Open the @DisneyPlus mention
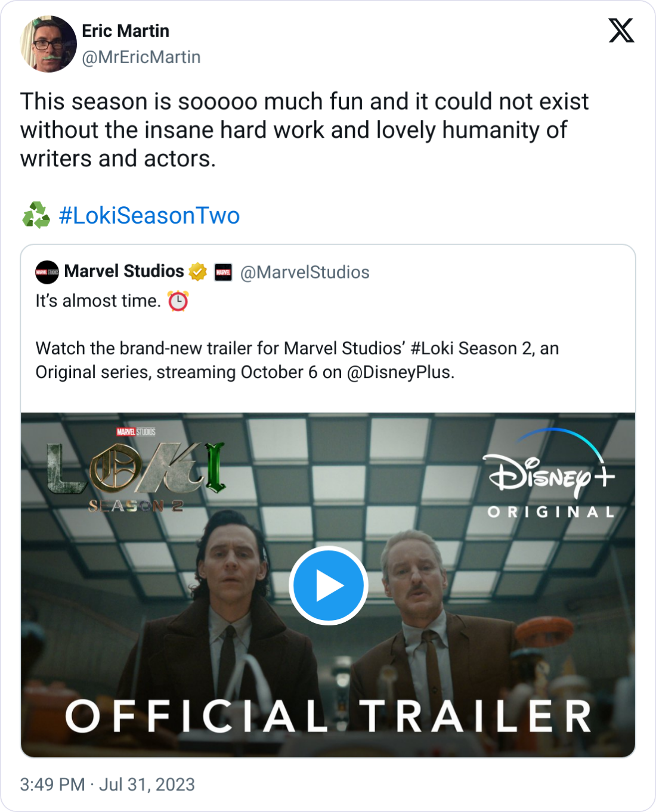Screen dimensions: 656x812 (x=399, y=372)
